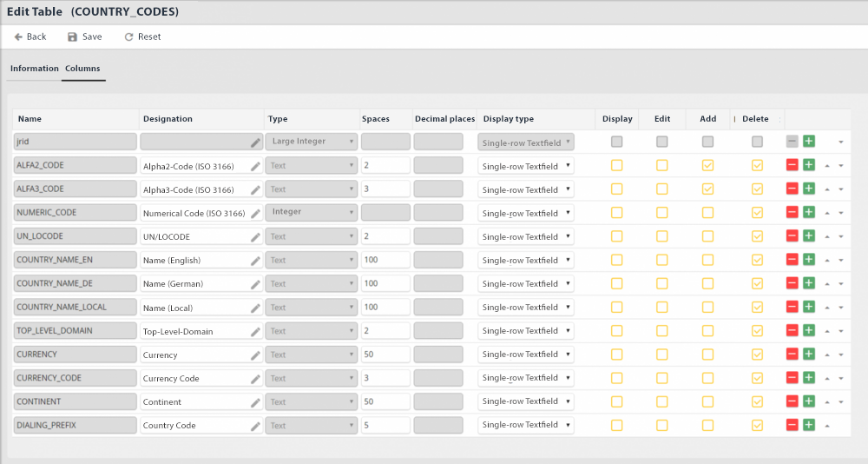This screenshot has height=464, width=868.
Task: Click Spaces field for COUNTRY_NAME_EN showing 100
Action: click(x=385, y=260)
